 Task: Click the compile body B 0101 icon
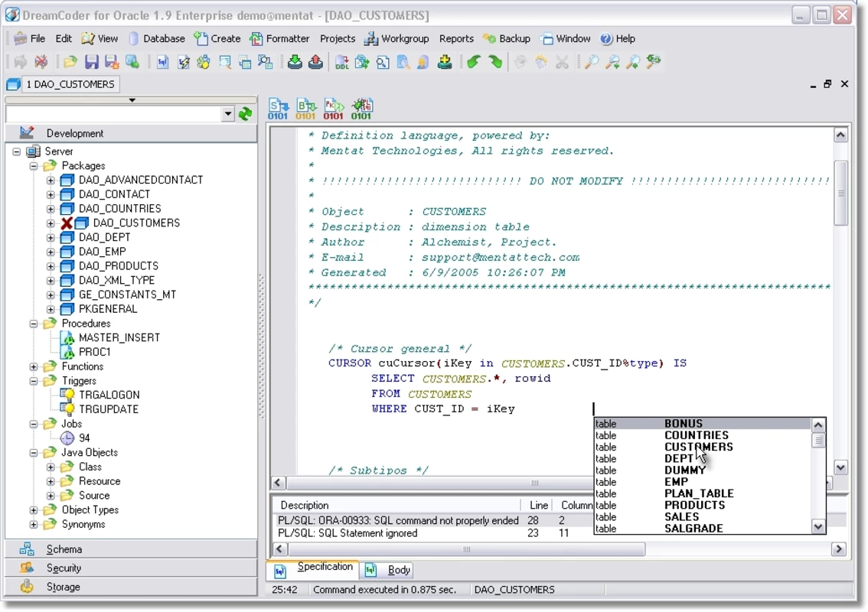tap(305, 109)
